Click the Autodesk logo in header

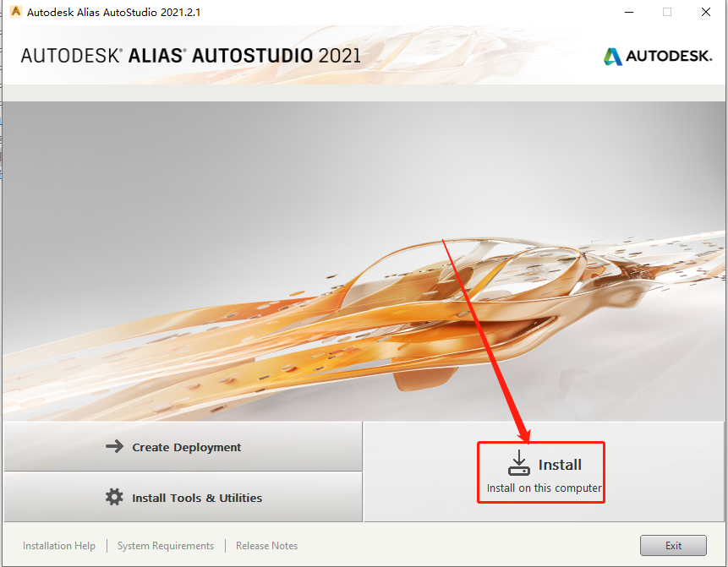658,56
